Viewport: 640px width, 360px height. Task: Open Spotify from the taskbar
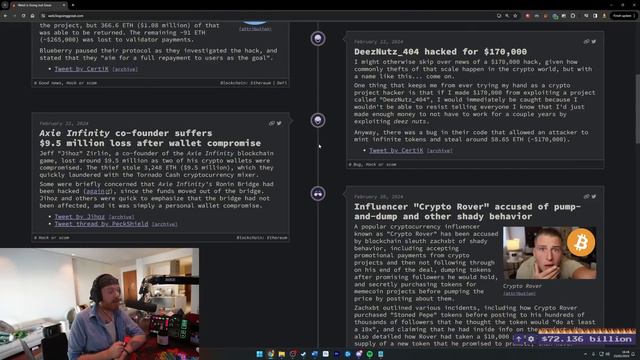(x=369, y=354)
